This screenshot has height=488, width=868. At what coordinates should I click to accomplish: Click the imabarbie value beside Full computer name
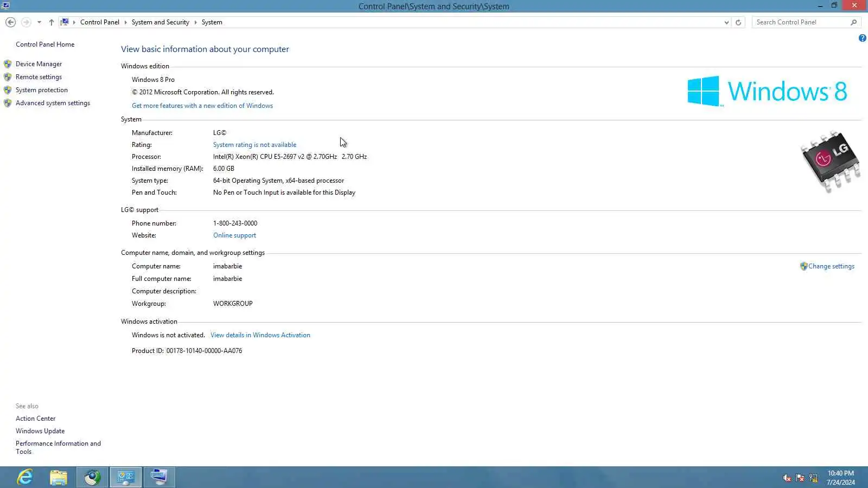[227, 279]
